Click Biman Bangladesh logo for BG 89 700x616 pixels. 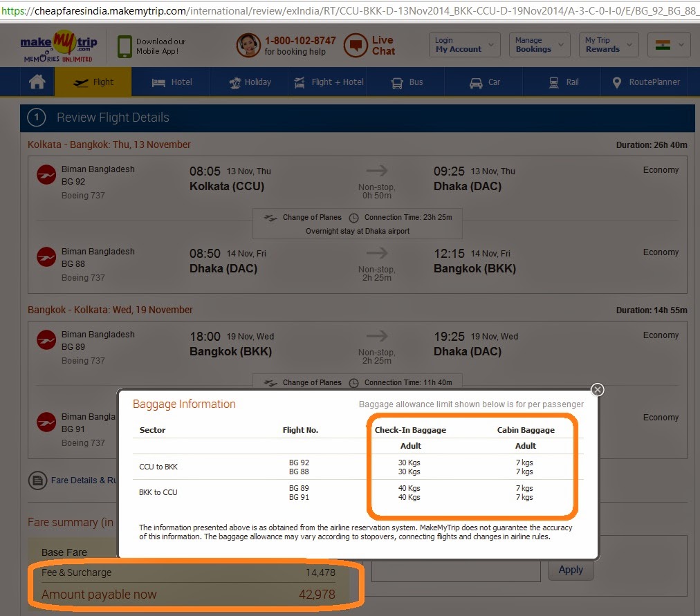point(46,340)
